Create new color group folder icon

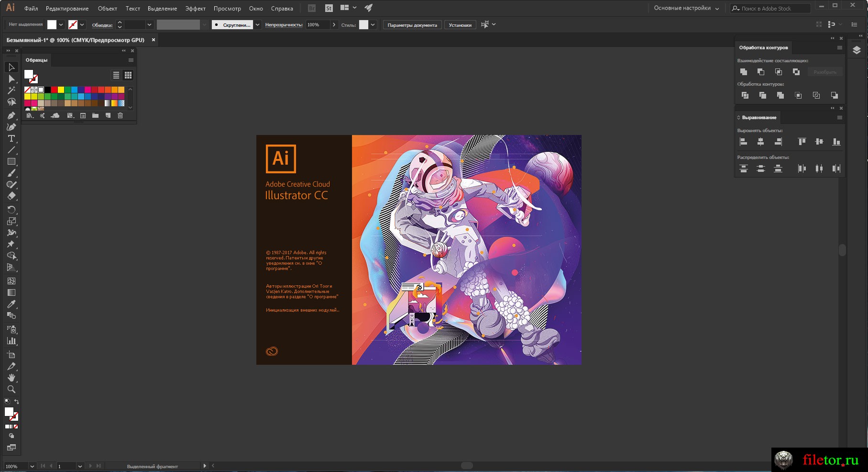tap(95, 115)
